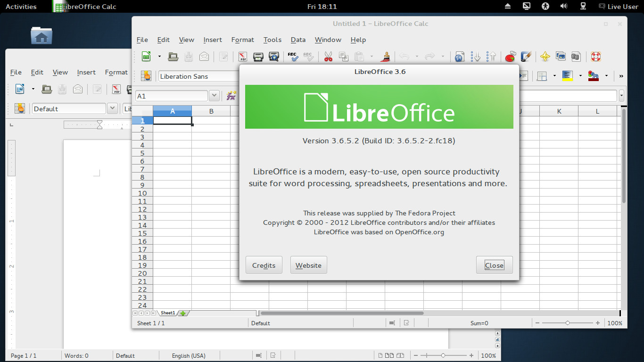Open the Edit menu in Writer
Image resolution: width=644 pixels, height=362 pixels.
[x=37, y=72]
